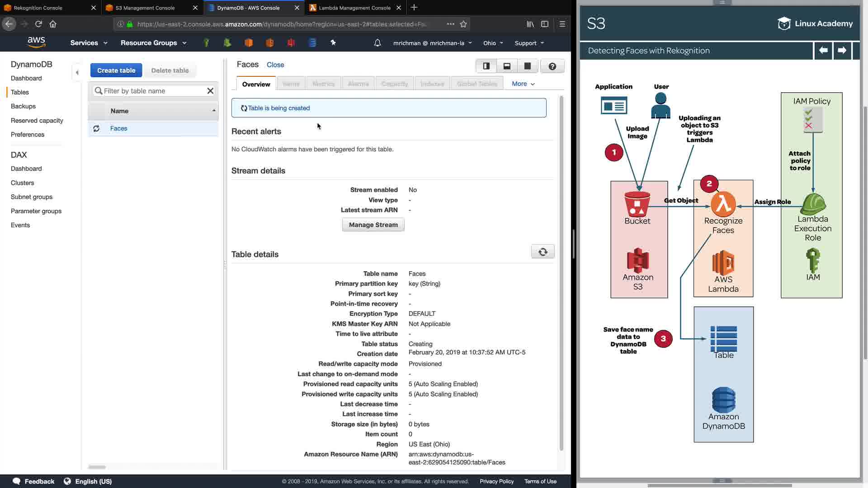
Task: Clear the table name filter
Action: pyautogui.click(x=210, y=91)
